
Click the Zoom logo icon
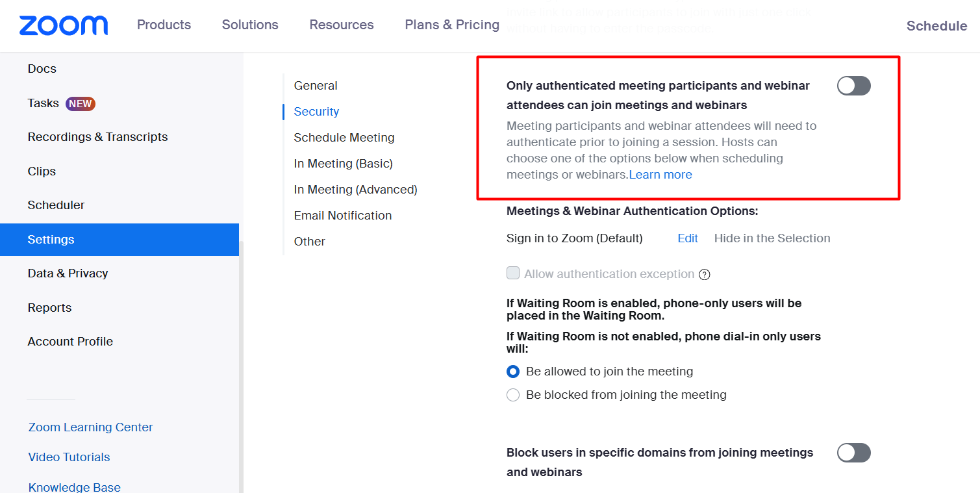tap(64, 25)
